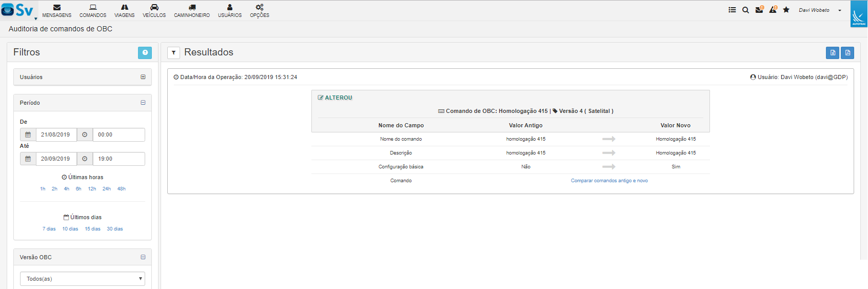Export results to Excel
The width and height of the screenshot is (868, 289).
click(x=833, y=52)
